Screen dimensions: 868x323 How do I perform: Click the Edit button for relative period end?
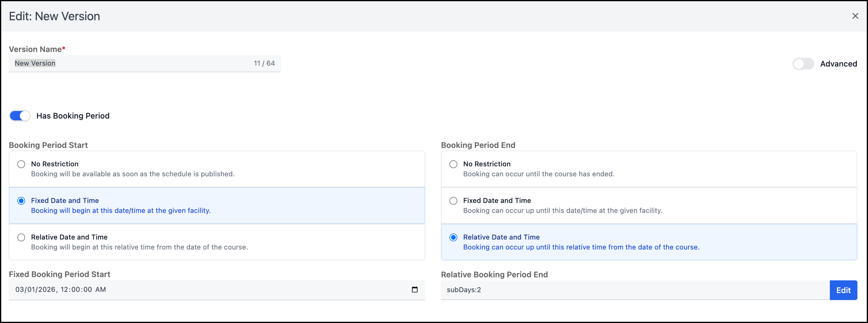pos(843,290)
